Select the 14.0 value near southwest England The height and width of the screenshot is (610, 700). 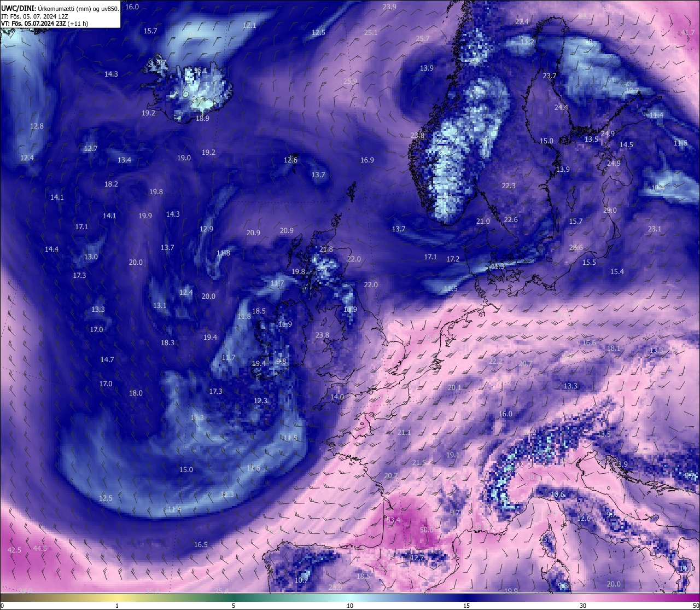[337, 397]
